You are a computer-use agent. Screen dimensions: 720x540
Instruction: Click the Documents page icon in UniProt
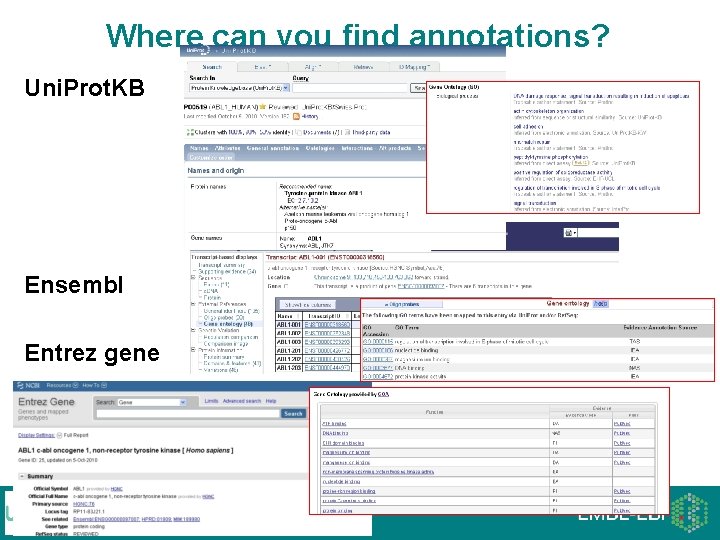click(298, 132)
